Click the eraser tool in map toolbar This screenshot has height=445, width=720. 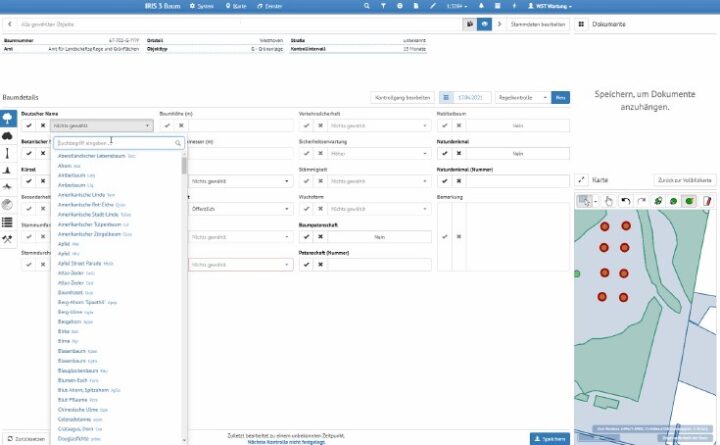point(706,201)
